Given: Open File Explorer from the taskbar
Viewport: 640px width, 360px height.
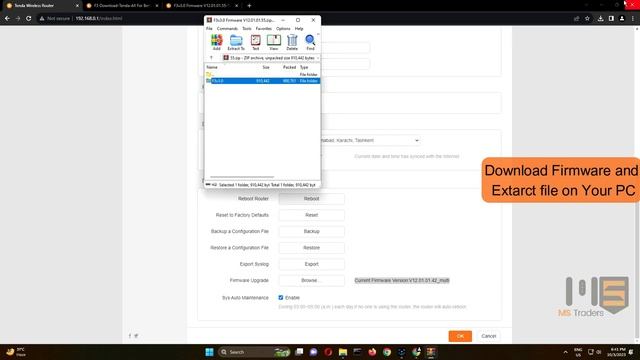Looking at the screenshot, I should 343,352.
